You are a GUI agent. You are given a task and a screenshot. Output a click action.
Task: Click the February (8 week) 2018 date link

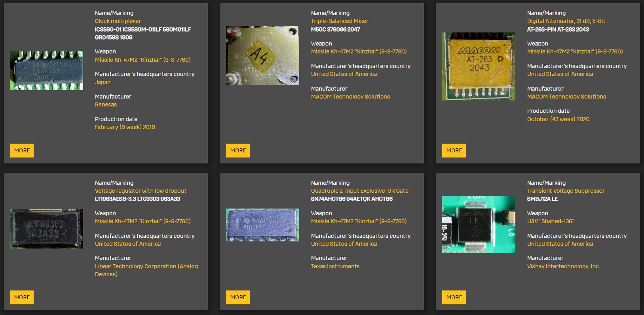[x=125, y=127]
